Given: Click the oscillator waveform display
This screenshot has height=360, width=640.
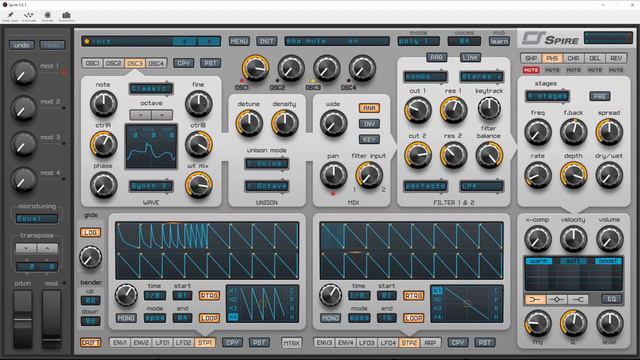Looking at the screenshot, I should point(151,146).
